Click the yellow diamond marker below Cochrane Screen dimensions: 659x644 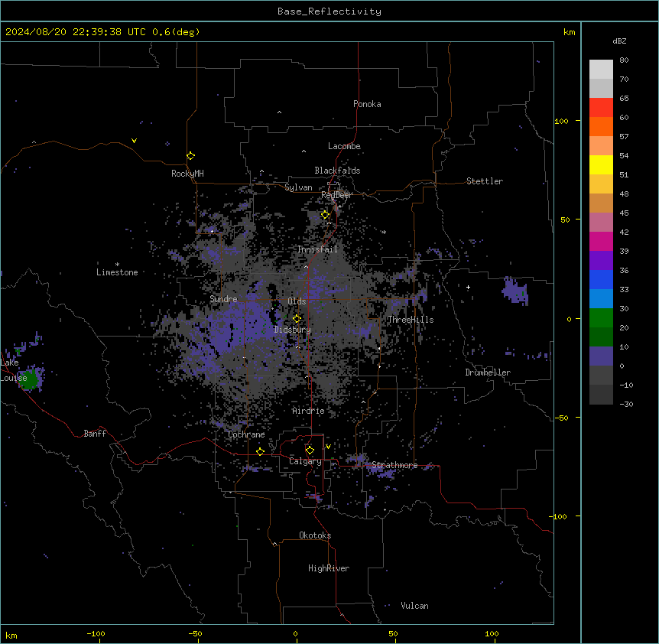[x=260, y=451]
